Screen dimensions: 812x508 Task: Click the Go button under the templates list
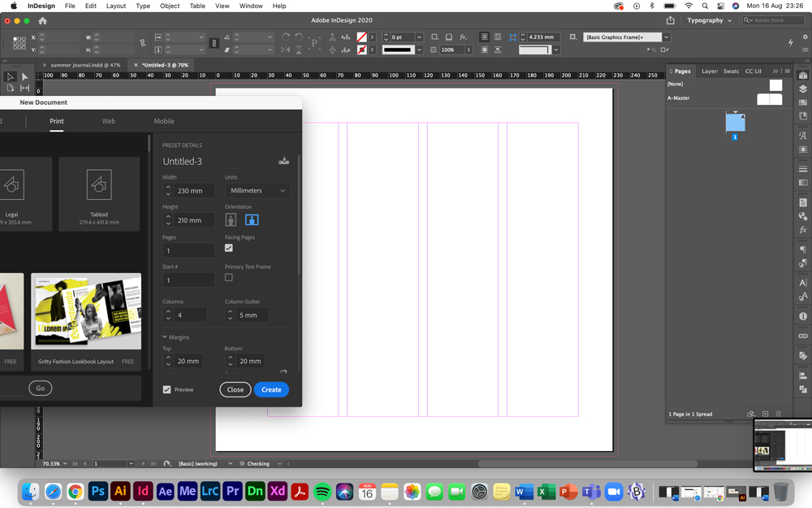click(x=40, y=388)
